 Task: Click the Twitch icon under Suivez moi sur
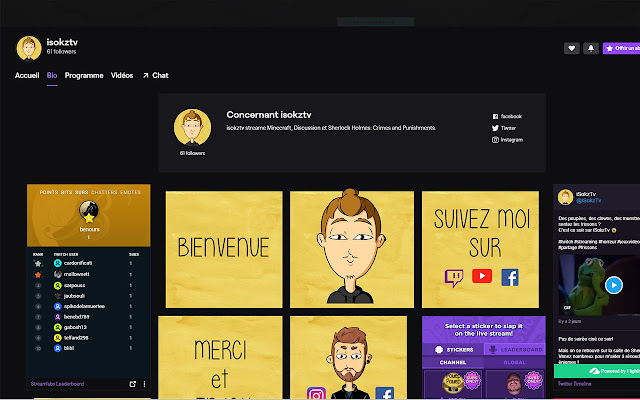point(454,278)
